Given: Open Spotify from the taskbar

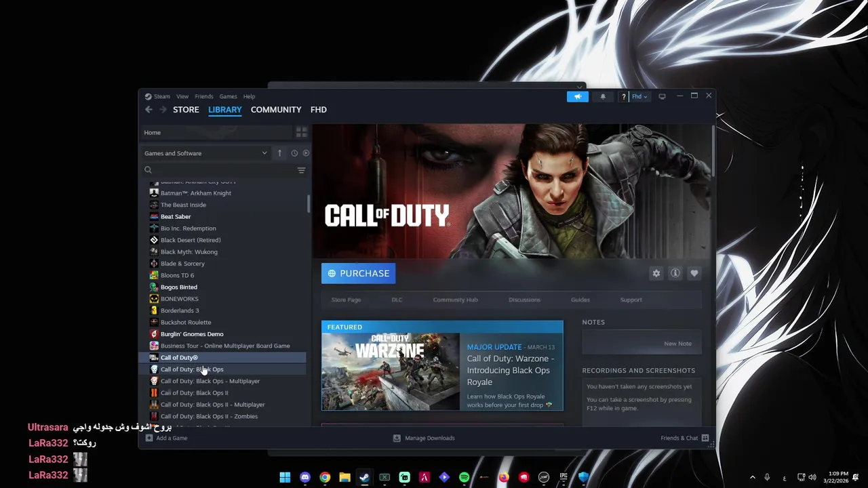Looking at the screenshot, I should click(464, 477).
